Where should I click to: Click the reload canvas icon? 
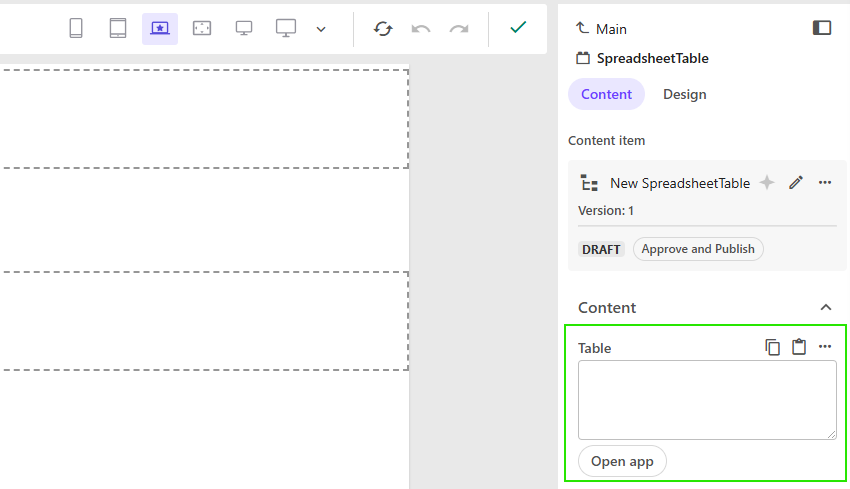point(383,28)
